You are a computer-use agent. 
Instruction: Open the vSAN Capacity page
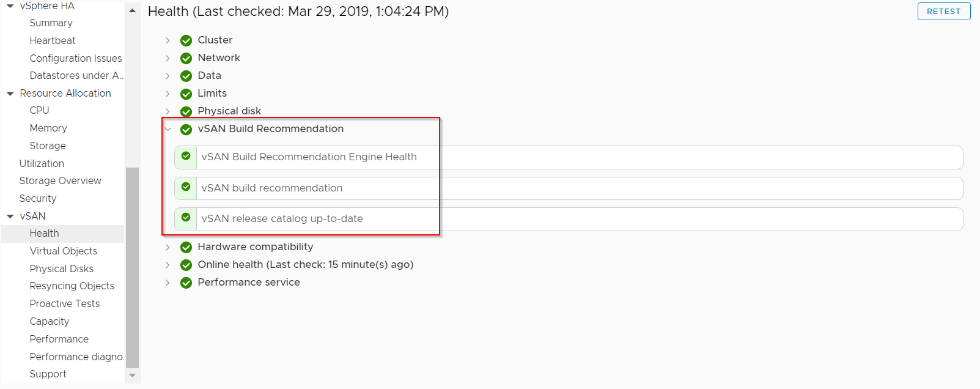pyautogui.click(x=50, y=321)
